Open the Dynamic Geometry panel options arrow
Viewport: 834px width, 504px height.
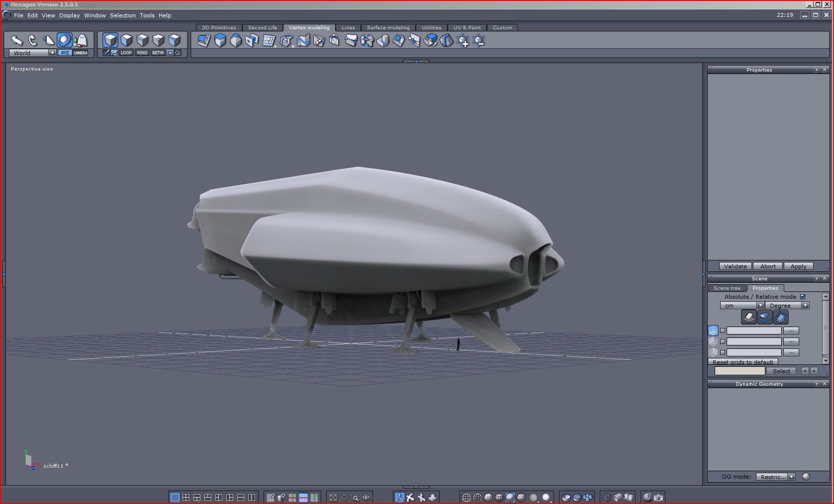pyautogui.click(x=817, y=384)
